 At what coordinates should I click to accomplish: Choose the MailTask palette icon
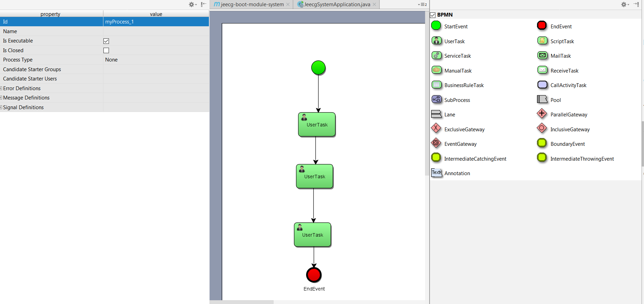(x=542, y=55)
